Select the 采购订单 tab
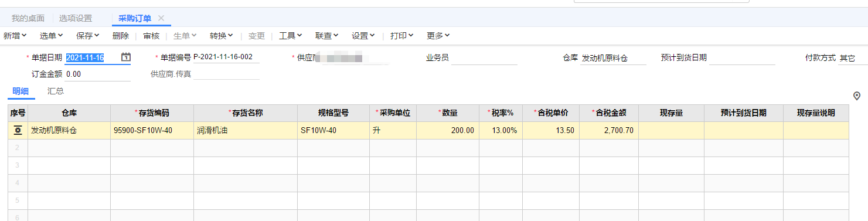Image resolution: width=868 pixels, height=221 pixels. click(135, 18)
